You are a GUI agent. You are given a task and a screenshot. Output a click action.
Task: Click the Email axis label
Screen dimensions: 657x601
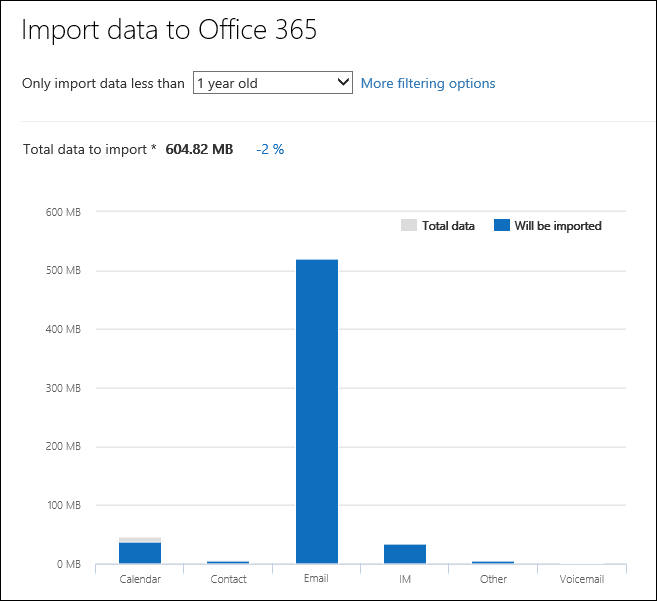[x=317, y=579]
